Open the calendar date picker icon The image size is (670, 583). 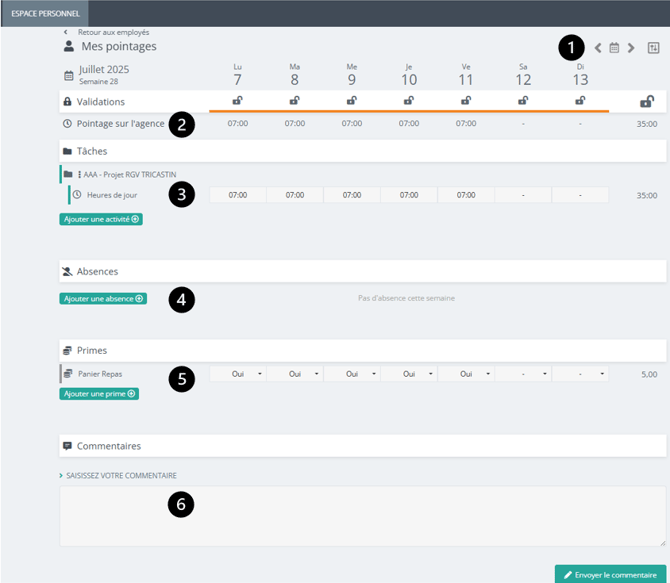[615, 48]
